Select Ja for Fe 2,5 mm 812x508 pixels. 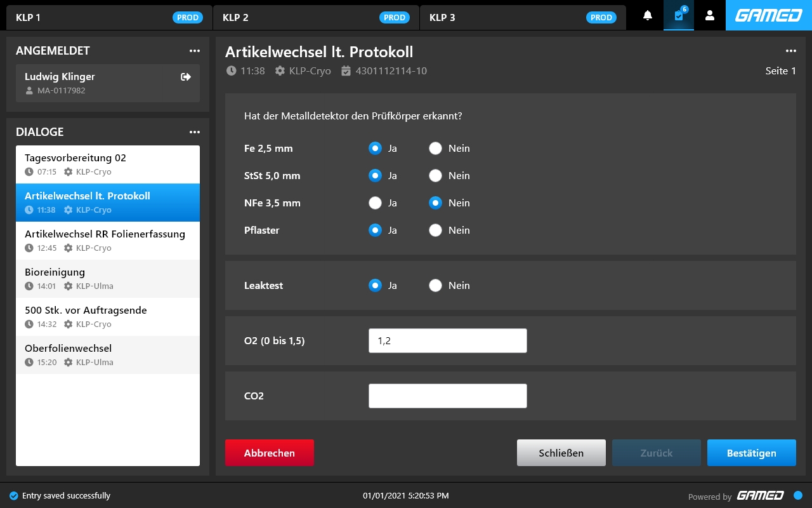(376, 148)
